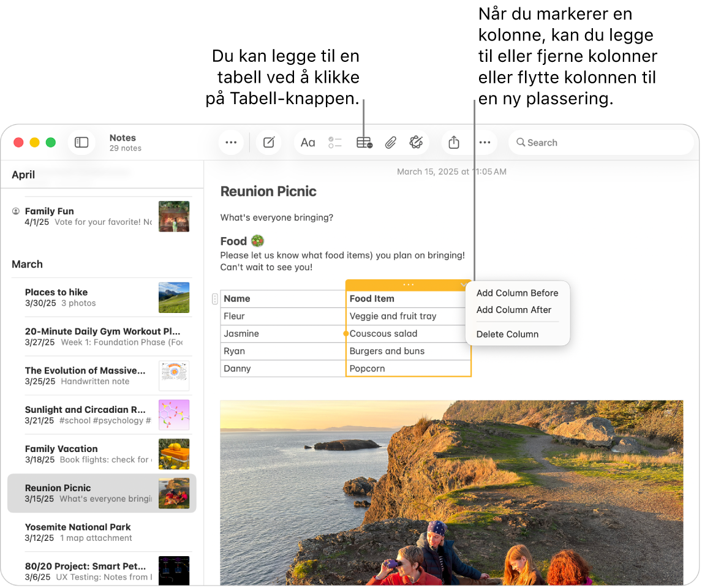Viewport: 702px width, 588px height.
Task: Click the column handle chevron arrow
Action: coord(463,285)
